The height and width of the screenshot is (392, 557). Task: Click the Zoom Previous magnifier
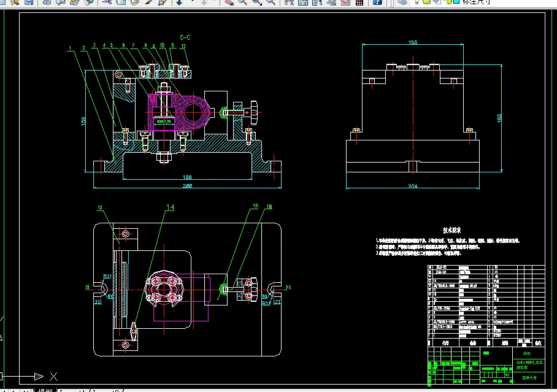[271, 2]
